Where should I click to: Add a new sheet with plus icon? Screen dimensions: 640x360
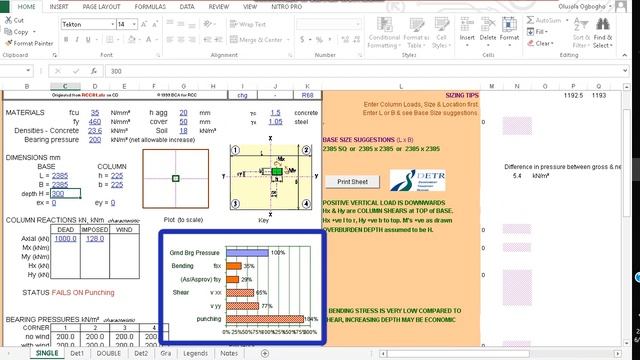point(265,353)
